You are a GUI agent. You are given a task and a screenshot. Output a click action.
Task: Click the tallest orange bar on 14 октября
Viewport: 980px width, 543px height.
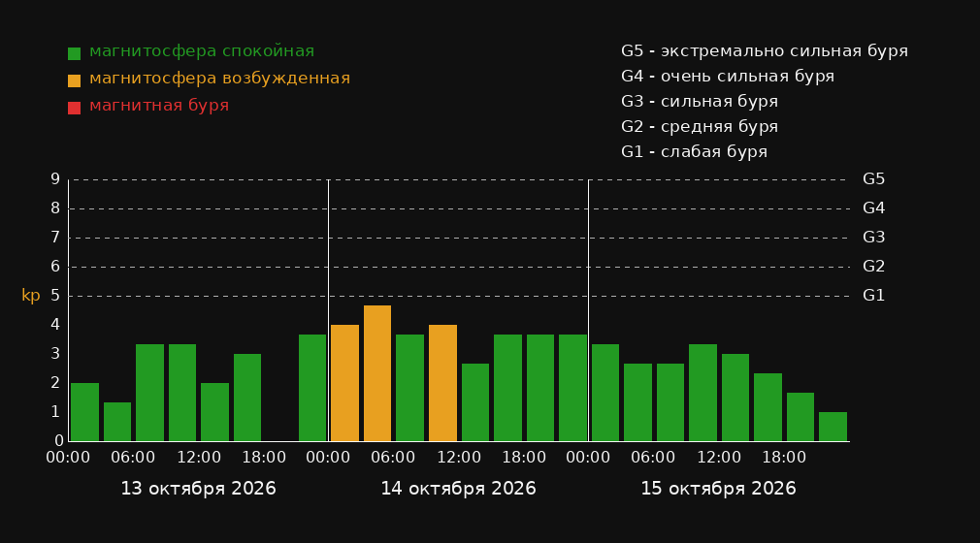(x=377, y=373)
